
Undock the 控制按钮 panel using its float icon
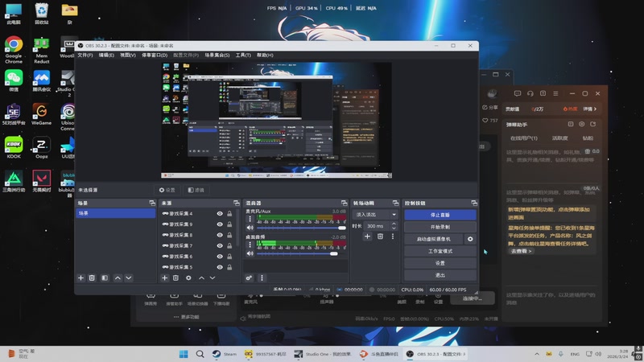click(x=474, y=204)
